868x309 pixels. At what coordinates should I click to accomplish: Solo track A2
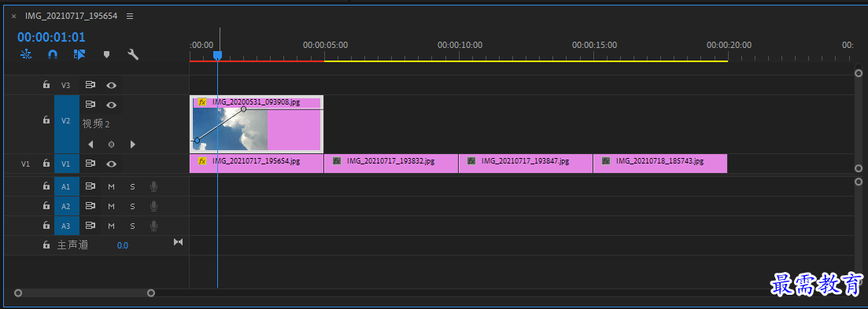[132, 206]
